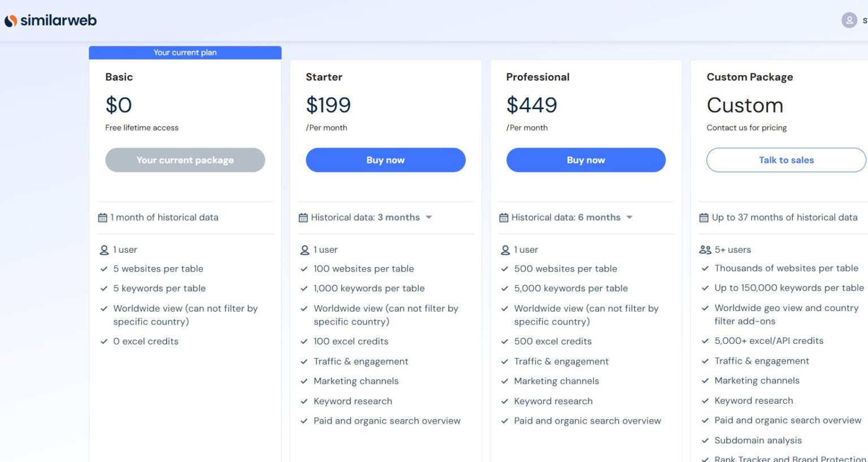
Task: Click the calendar icon in Starter plan
Action: point(302,217)
